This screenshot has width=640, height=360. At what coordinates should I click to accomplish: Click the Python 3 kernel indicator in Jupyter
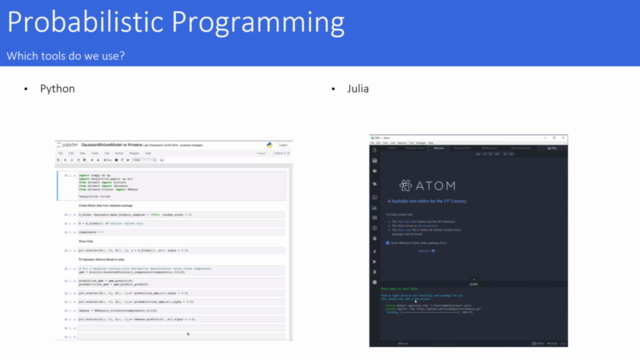point(281,153)
